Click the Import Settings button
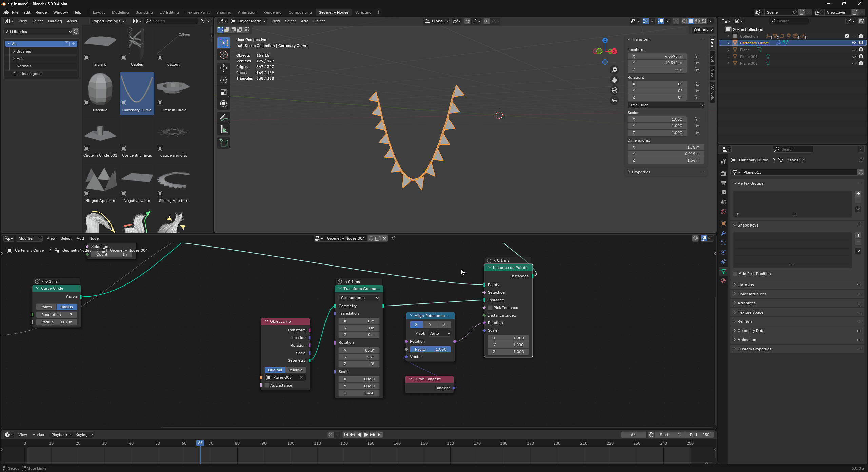The width and height of the screenshot is (868, 472). [x=108, y=21]
